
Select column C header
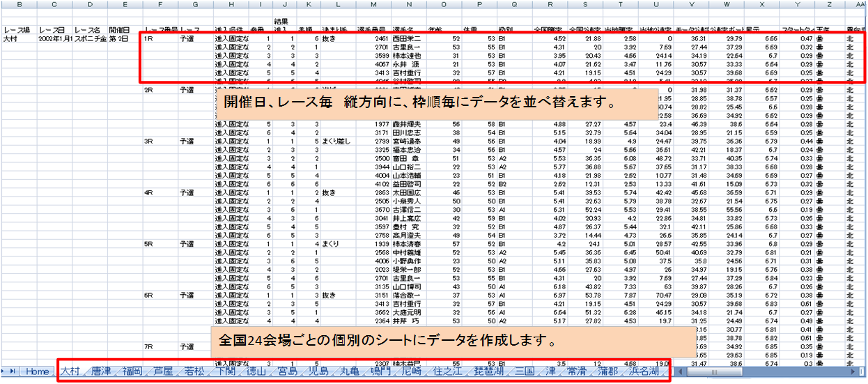point(53,5)
